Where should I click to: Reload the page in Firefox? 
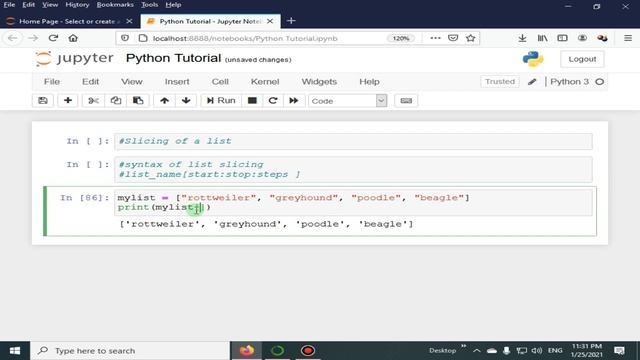click(53, 38)
